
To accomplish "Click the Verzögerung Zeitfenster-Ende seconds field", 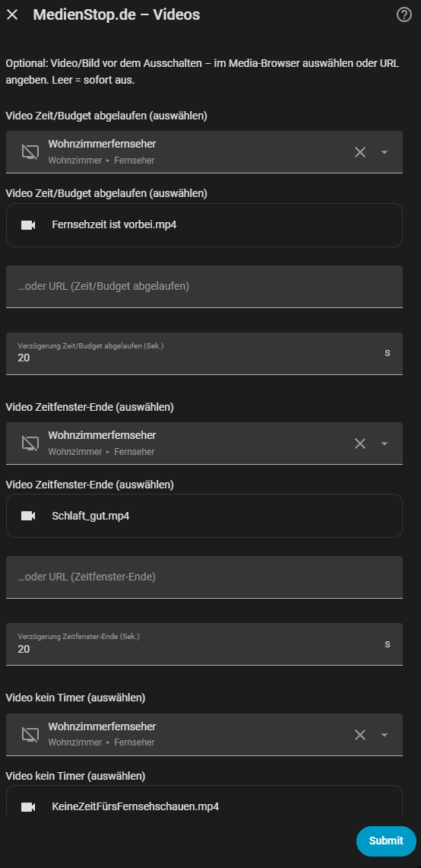I will click(204, 644).
